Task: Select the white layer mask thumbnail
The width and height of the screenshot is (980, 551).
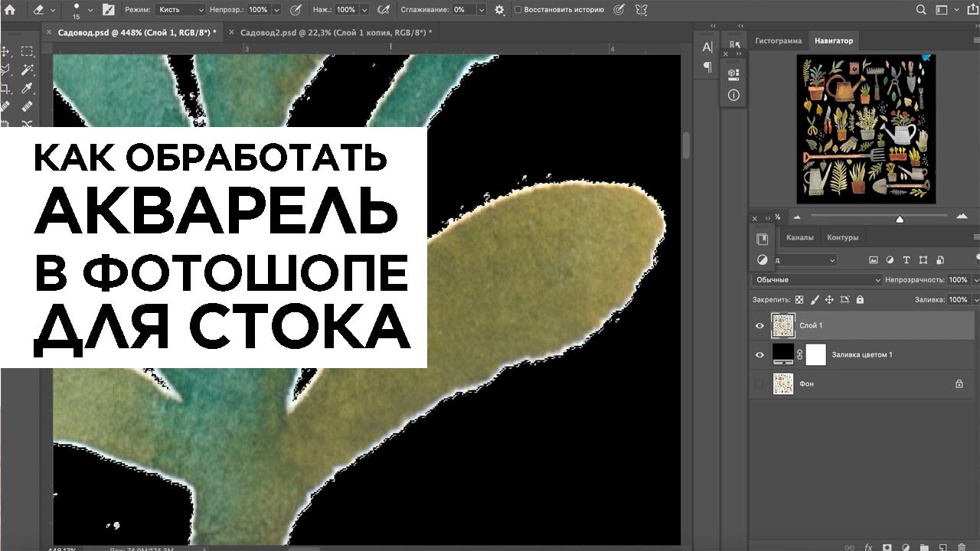Action: coord(817,354)
